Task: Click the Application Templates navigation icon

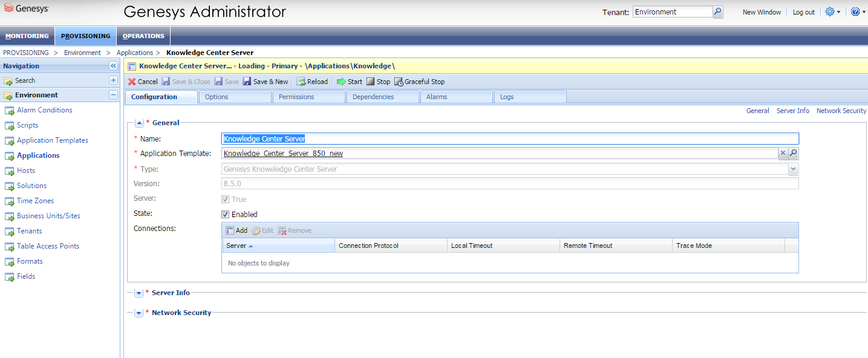Action: (x=10, y=141)
